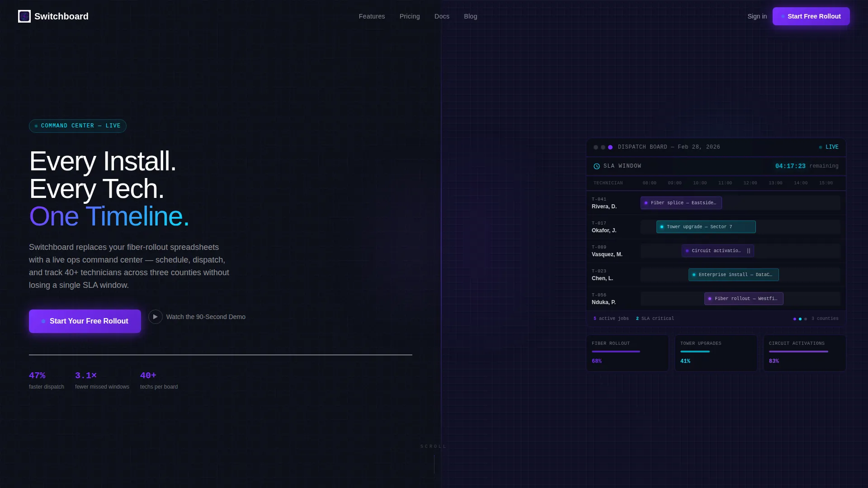This screenshot has height=488, width=868.
Task: Click the Tower Upgrades 41% progress bar
Action: (x=695, y=352)
